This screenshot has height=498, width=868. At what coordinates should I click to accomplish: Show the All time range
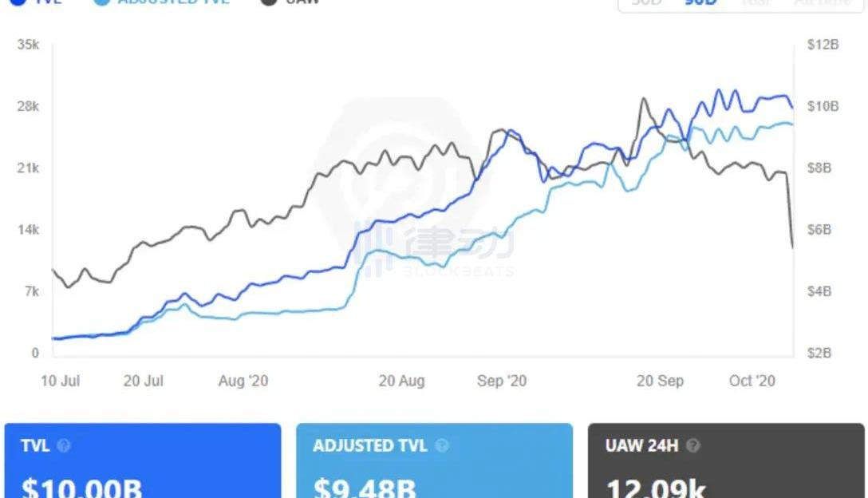(823, 2)
